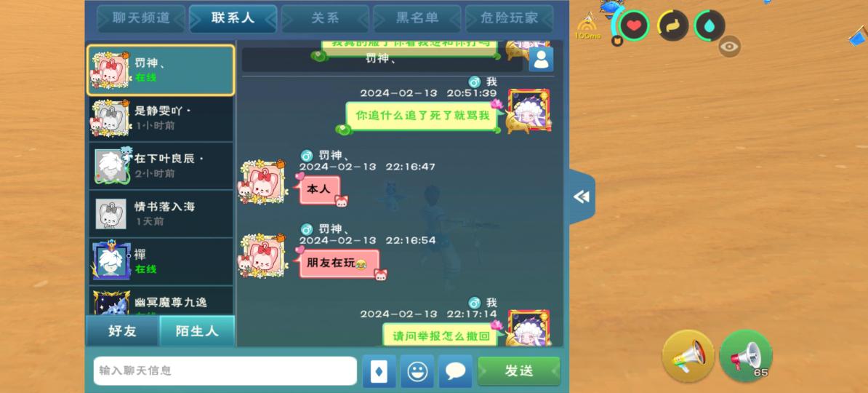Select the 陌生人 strangers list button
This screenshot has width=868, height=393.
[197, 331]
